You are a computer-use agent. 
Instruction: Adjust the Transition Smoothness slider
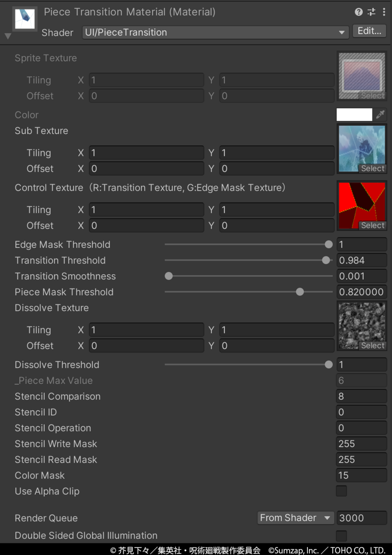tap(249, 276)
